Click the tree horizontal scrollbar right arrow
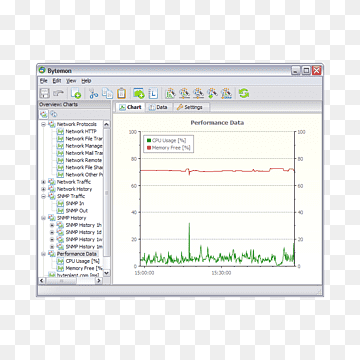360x360 pixels. pos(98,281)
